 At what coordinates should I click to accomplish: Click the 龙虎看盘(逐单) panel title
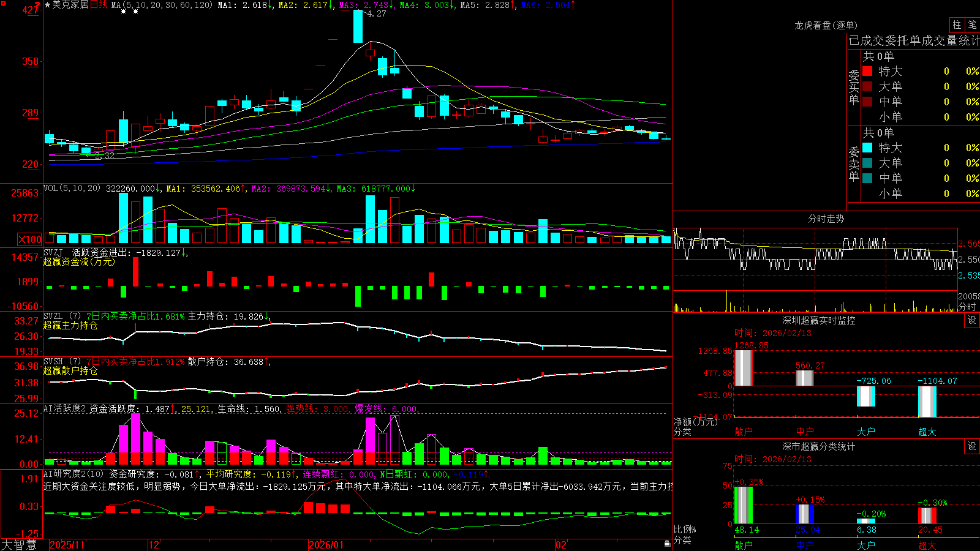coord(826,25)
